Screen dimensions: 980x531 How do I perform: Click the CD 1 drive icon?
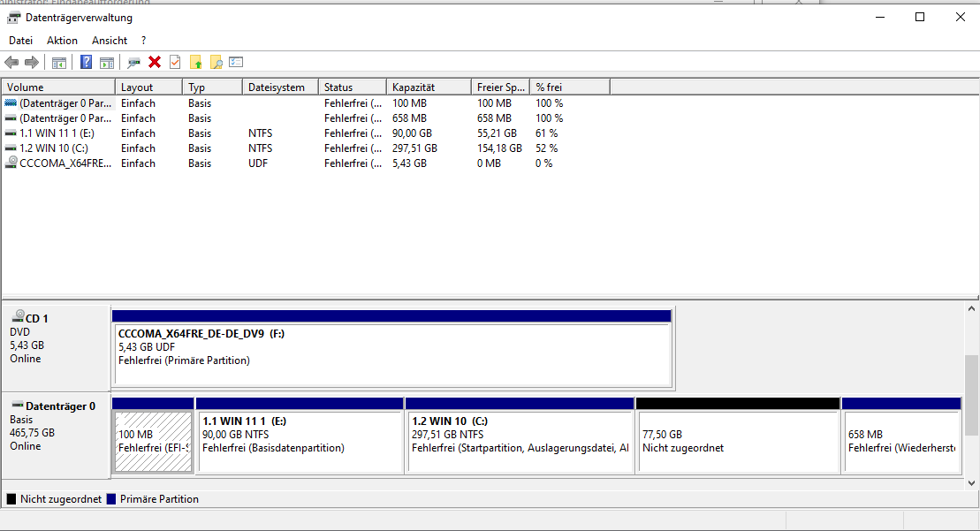click(19, 316)
